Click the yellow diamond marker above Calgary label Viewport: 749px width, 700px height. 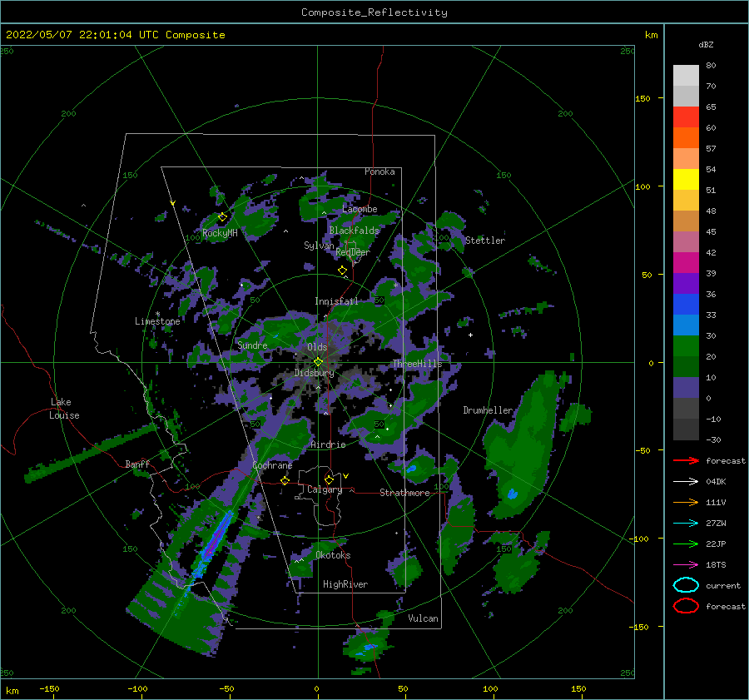click(x=329, y=479)
